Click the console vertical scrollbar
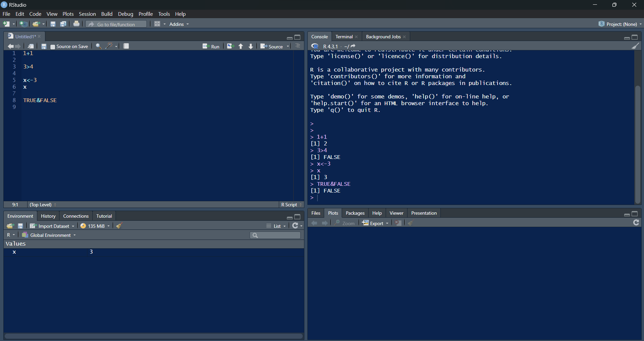The height and width of the screenshot is (341, 644). (x=638, y=144)
